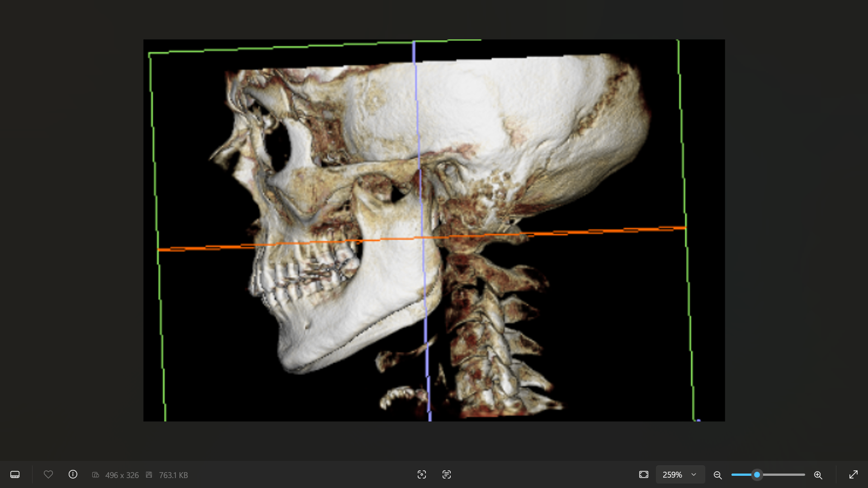Open the 259% zoom level dropdown

pyautogui.click(x=672, y=474)
